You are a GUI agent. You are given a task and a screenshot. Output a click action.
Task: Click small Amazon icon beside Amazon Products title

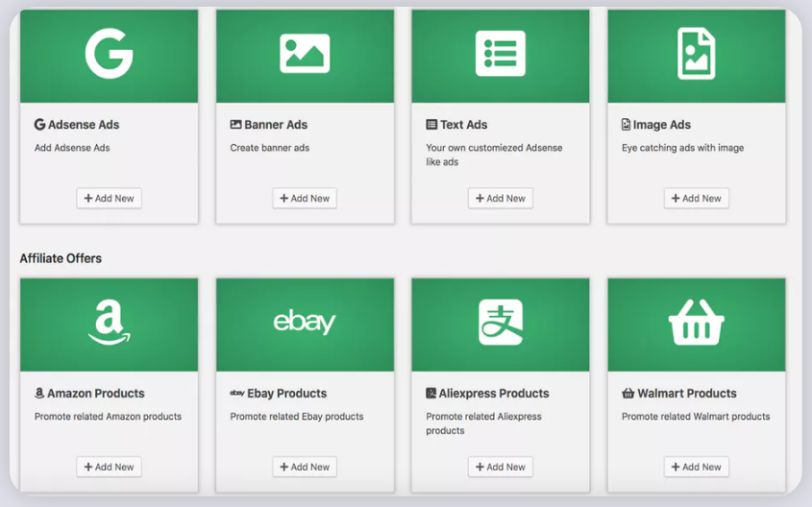coord(39,393)
